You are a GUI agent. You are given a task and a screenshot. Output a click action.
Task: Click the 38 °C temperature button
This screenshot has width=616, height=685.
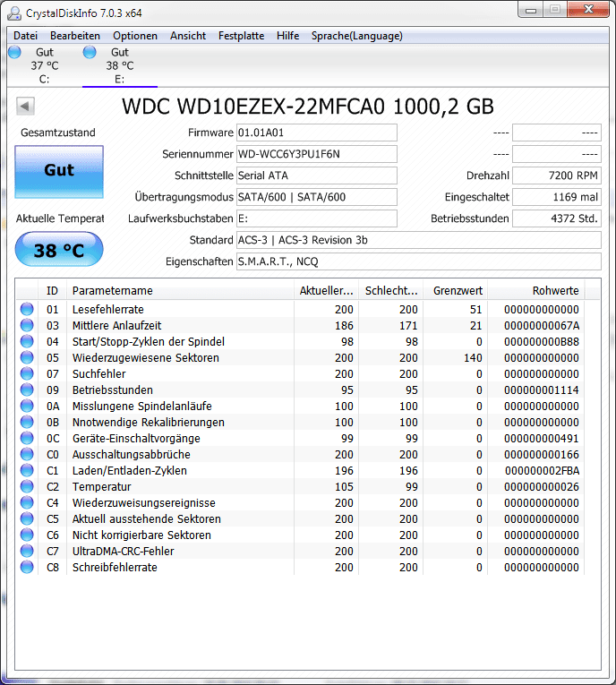click(59, 249)
